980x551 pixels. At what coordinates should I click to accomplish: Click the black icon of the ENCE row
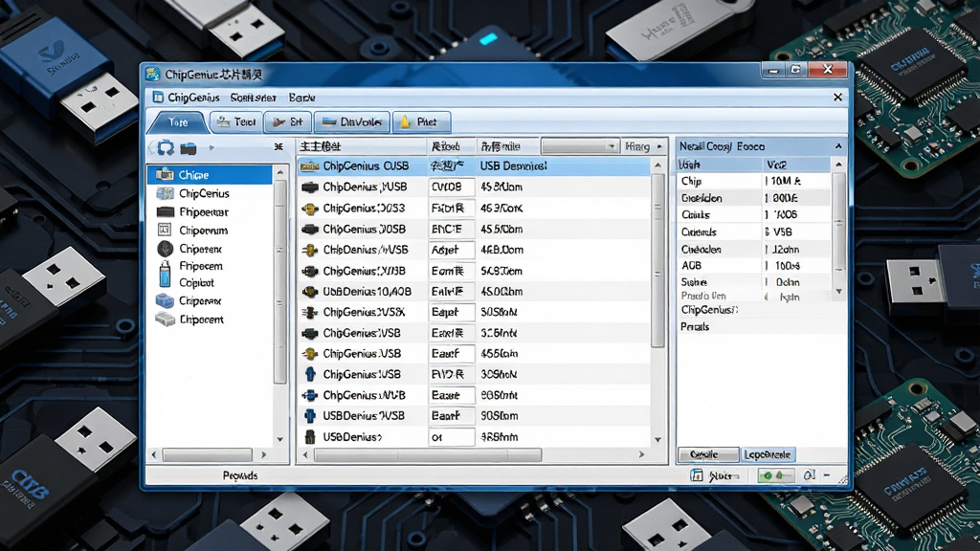click(309, 230)
